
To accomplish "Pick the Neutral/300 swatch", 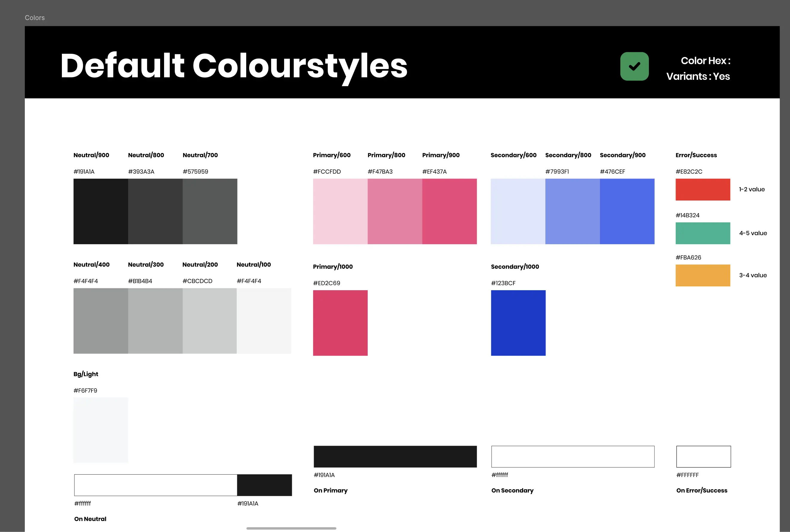I will [x=155, y=321].
